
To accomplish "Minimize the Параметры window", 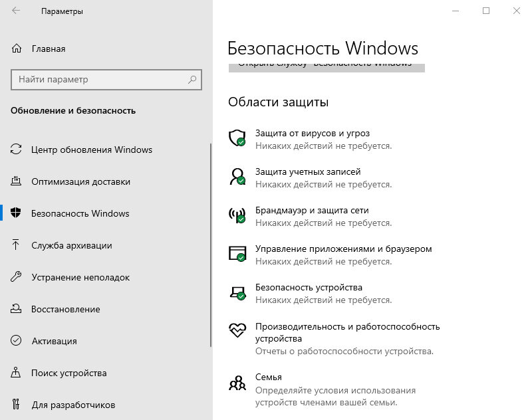I will tap(456, 11).
